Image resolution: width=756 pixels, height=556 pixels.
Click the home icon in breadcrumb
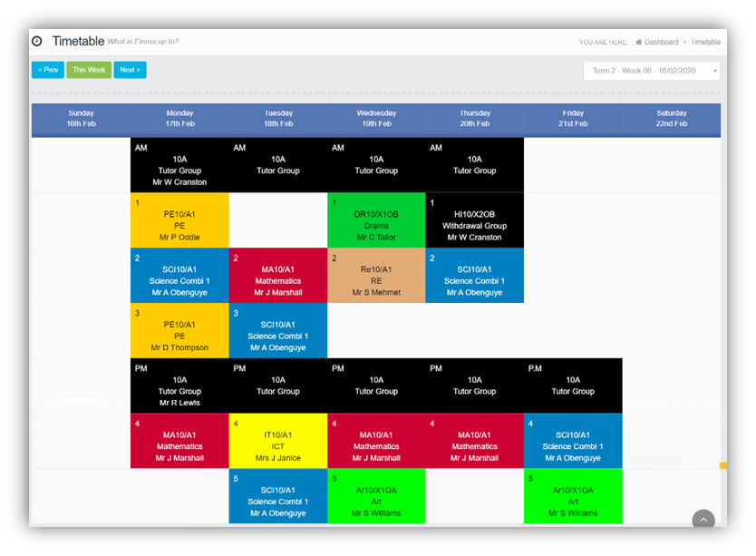(x=638, y=42)
